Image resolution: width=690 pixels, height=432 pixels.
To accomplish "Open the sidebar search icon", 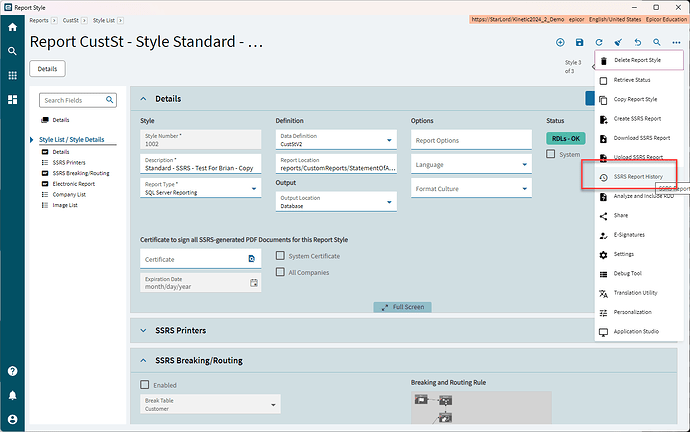I will click(12, 51).
